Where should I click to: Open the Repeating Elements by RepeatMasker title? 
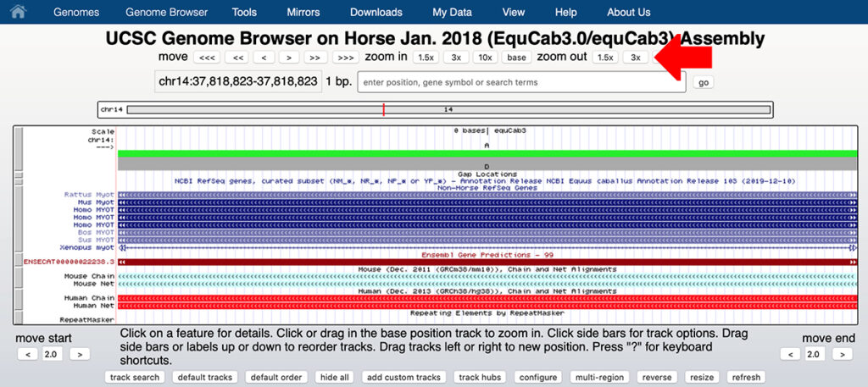(487, 313)
